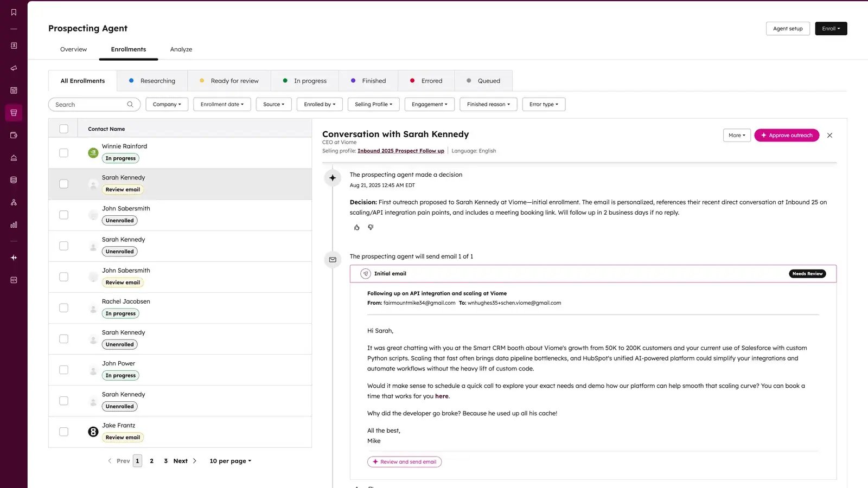Open the contacts/CRM sidebar icon
This screenshot has height=488, width=868.
(x=14, y=46)
